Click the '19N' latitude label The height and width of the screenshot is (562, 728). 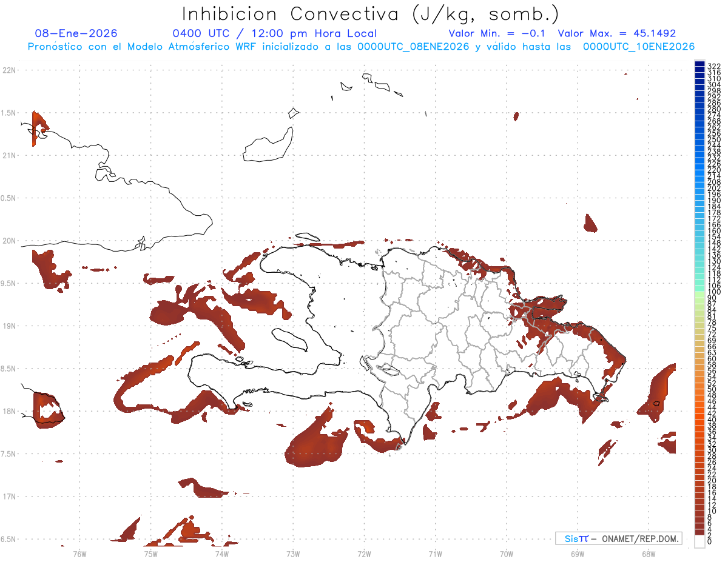[x=9, y=326]
